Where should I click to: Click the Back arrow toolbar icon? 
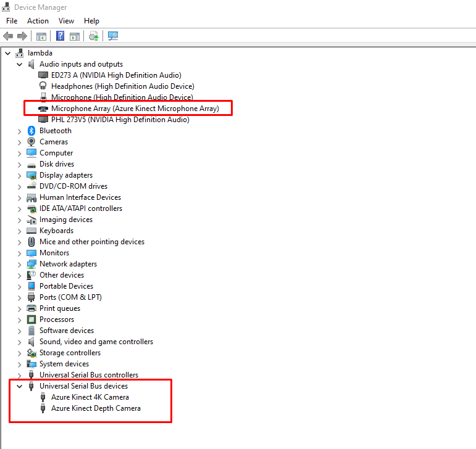coord(8,36)
